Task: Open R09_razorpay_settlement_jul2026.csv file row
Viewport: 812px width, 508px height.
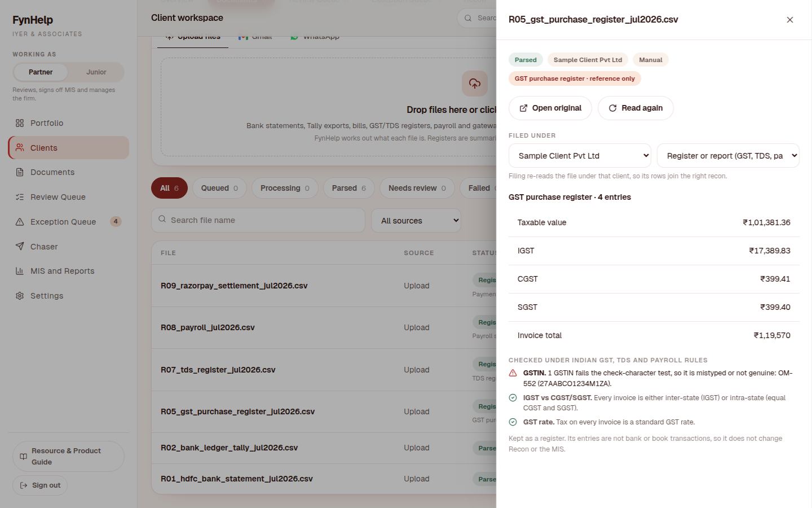Action: click(324, 286)
